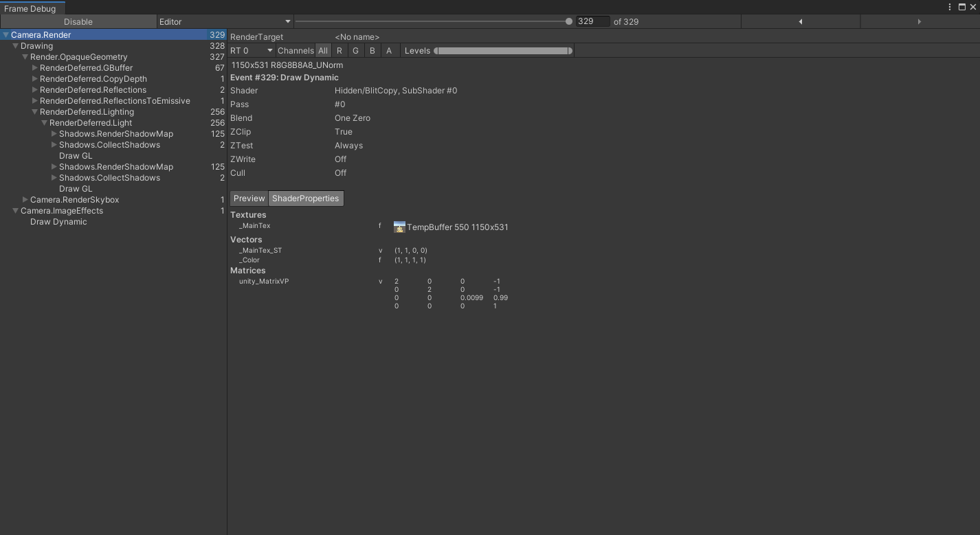Select RenderDeferred.Light row
This screenshot has width=980, height=535.
click(113, 123)
